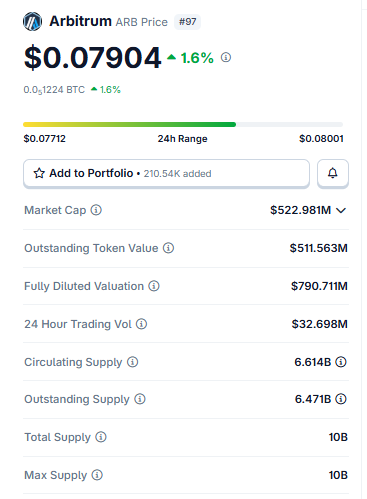Show Fully Diluted Valuation info tooltip
The width and height of the screenshot is (367, 499).
pyautogui.click(x=154, y=286)
